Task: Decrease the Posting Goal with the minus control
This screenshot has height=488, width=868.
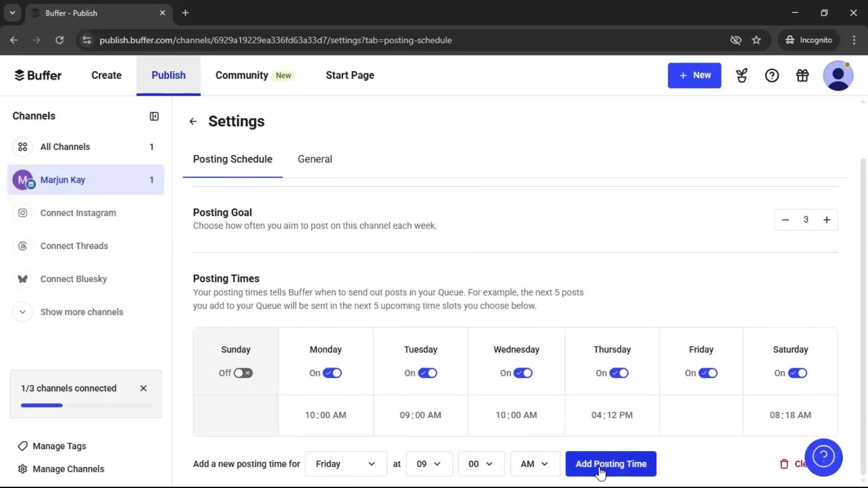Action: click(785, 220)
